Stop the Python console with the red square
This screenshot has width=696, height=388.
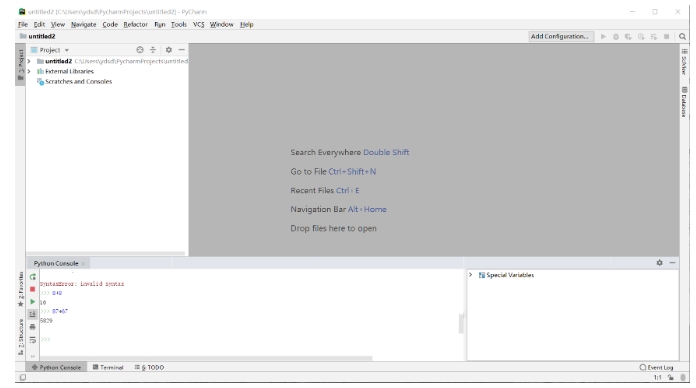pos(32,289)
